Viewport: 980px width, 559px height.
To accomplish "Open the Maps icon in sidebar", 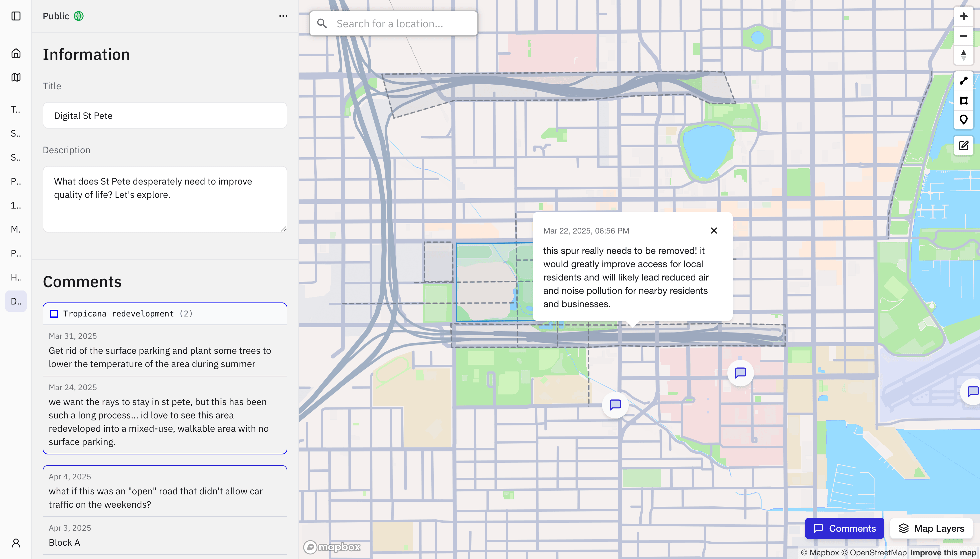I will pos(16,77).
